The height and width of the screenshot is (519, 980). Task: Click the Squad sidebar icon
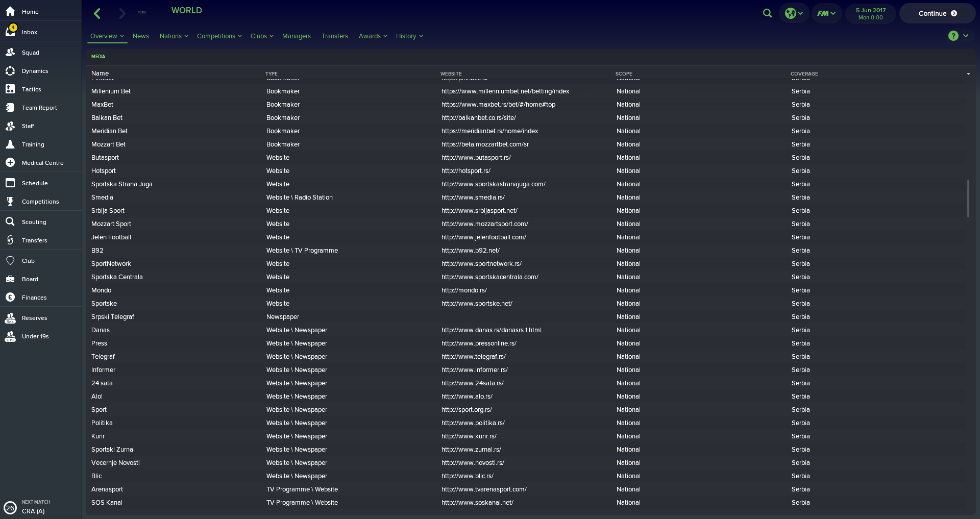10,52
